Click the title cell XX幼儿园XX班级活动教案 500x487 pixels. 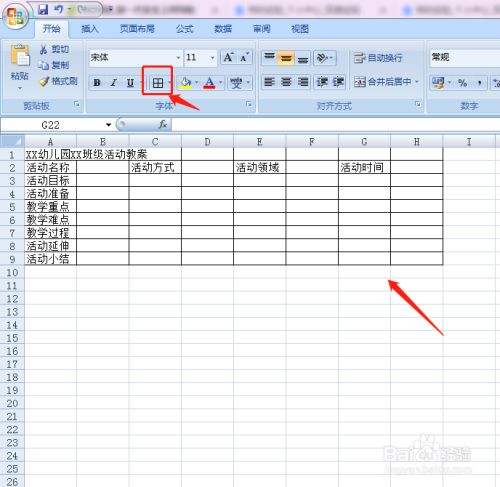tap(86, 154)
